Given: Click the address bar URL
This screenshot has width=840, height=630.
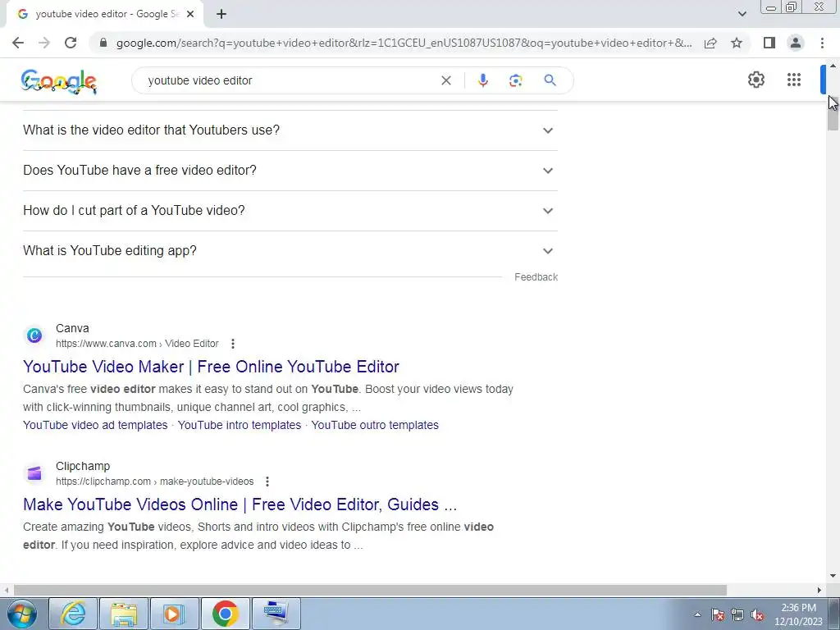Looking at the screenshot, I should [404, 43].
